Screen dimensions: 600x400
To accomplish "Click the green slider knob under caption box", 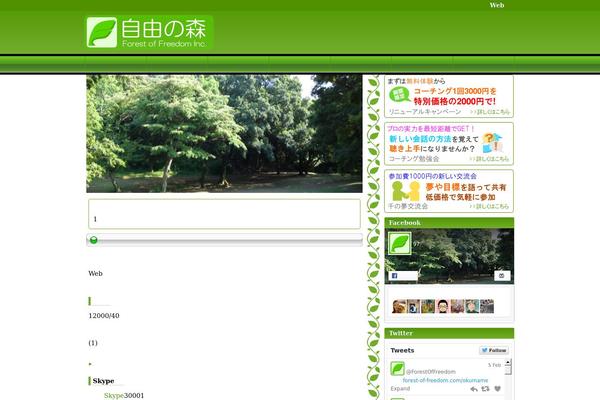I will pos(93,240).
